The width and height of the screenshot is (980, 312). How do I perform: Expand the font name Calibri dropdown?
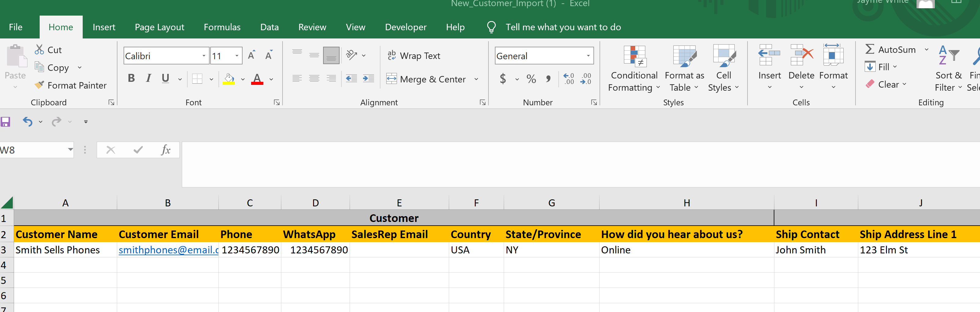(x=204, y=56)
